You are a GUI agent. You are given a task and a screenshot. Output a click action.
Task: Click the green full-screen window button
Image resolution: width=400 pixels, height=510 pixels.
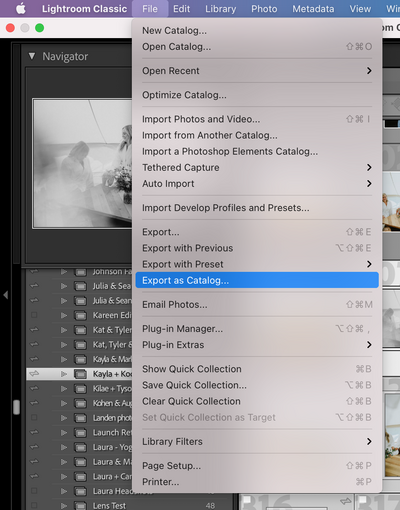(39, 28)
